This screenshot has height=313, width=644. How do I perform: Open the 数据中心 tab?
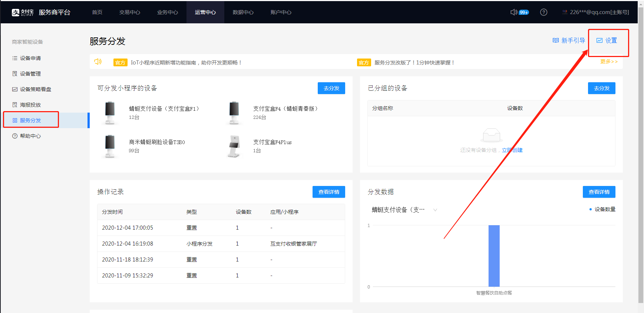[243, 12]
